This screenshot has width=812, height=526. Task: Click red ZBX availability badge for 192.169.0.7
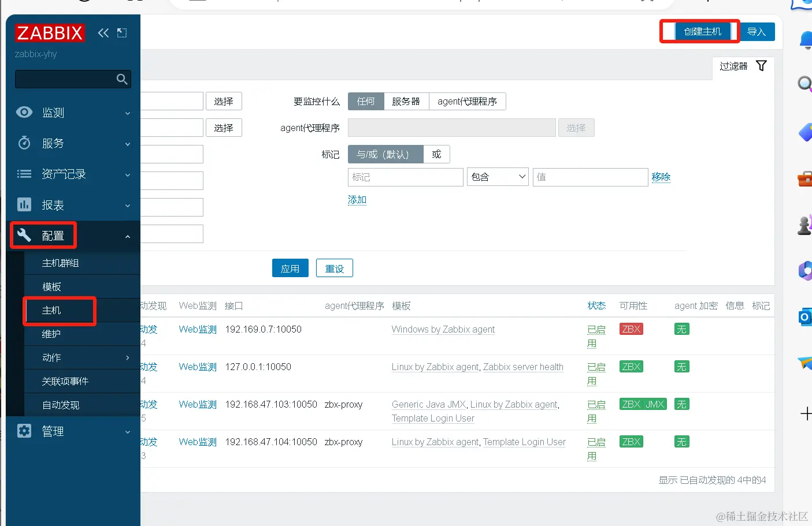point(631,329)
